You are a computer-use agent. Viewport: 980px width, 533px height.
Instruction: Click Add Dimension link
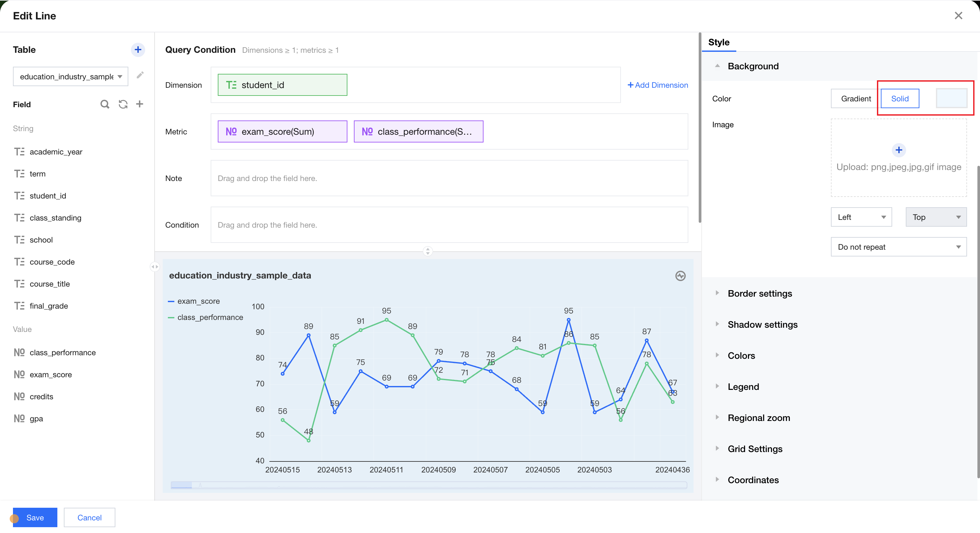pos(658,85)
